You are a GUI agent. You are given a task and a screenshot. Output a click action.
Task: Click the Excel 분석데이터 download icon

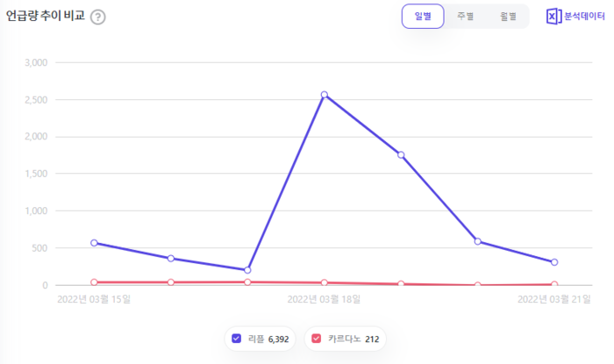(553, 17)
